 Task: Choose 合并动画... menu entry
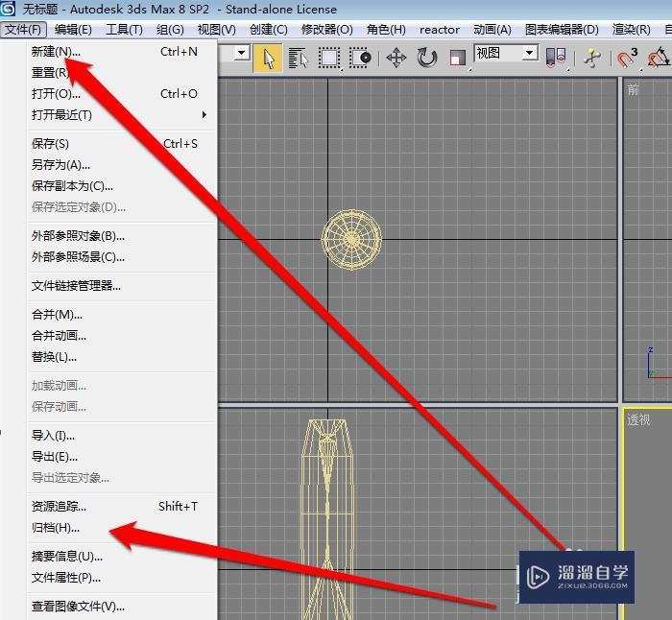122,336
